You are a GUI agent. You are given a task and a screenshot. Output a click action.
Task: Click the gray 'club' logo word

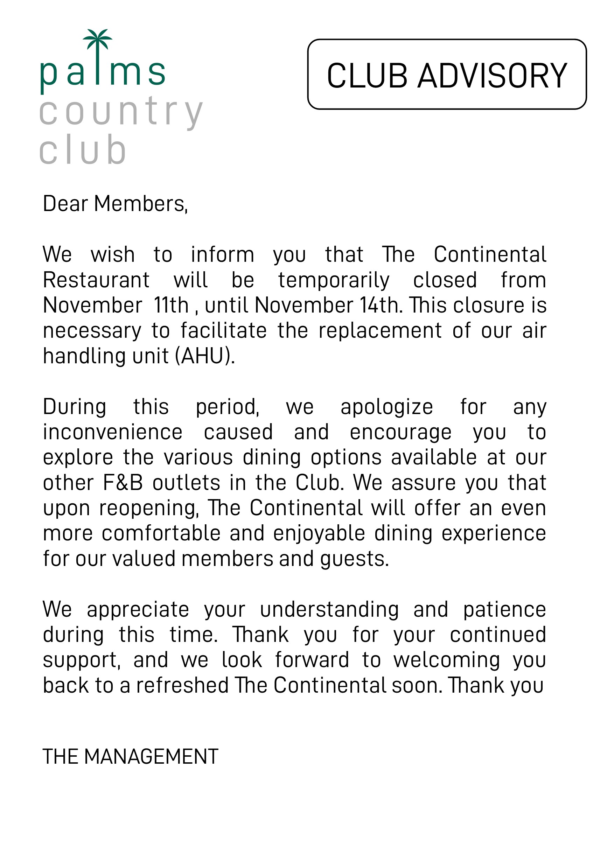(x=82, y=150)
